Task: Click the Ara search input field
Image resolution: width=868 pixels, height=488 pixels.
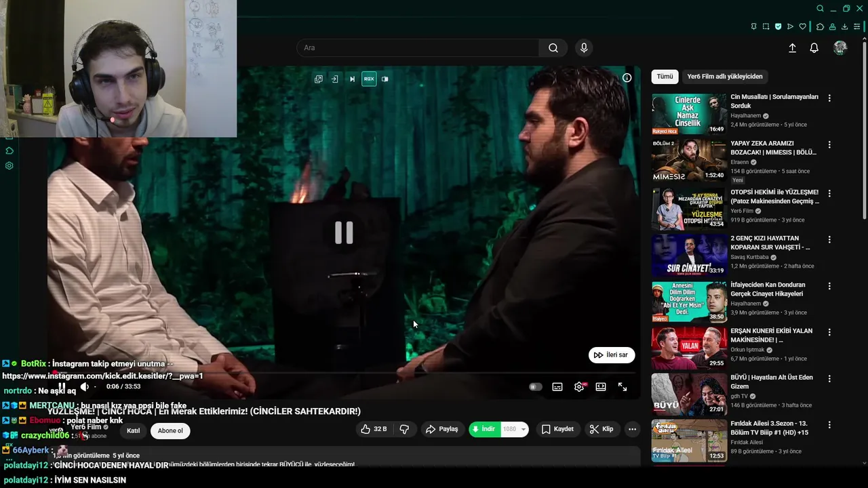Action: 418,47
